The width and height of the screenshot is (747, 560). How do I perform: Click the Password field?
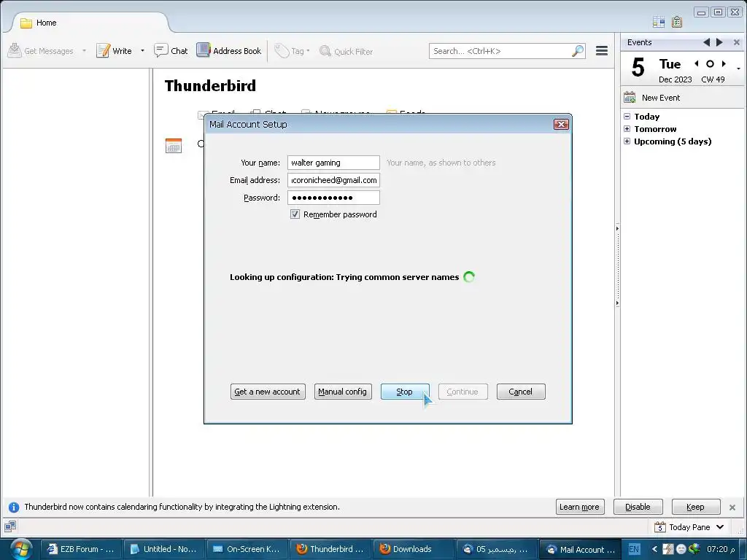click(x=333, y=198)
